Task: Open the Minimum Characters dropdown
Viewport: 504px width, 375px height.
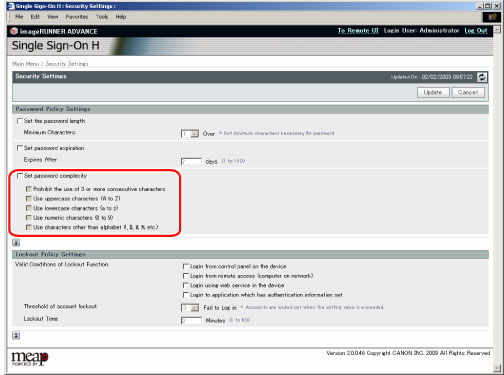Action: click(x=190, y=134)
